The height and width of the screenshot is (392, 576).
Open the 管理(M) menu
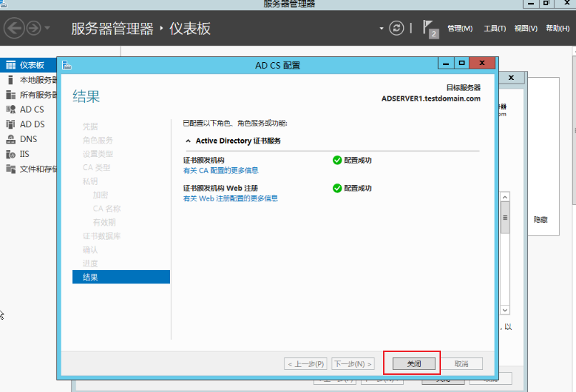coord(460,29)
